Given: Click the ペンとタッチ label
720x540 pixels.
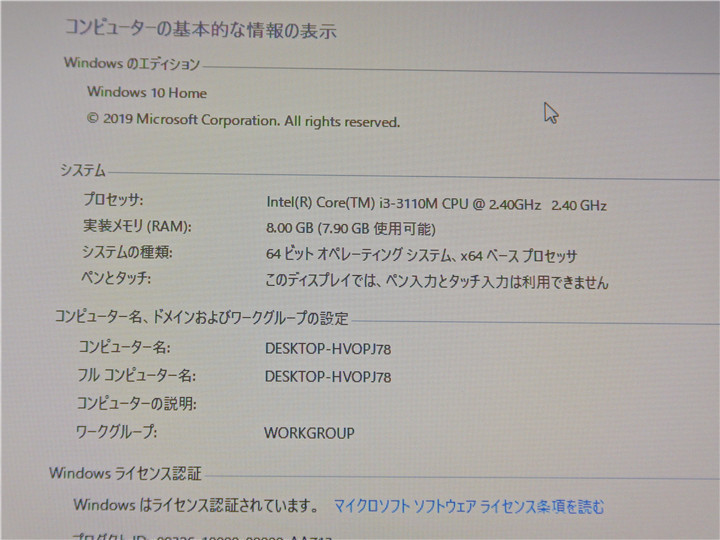Looking at the screenshot, I should pyautogui.click(x=116, y=278).
